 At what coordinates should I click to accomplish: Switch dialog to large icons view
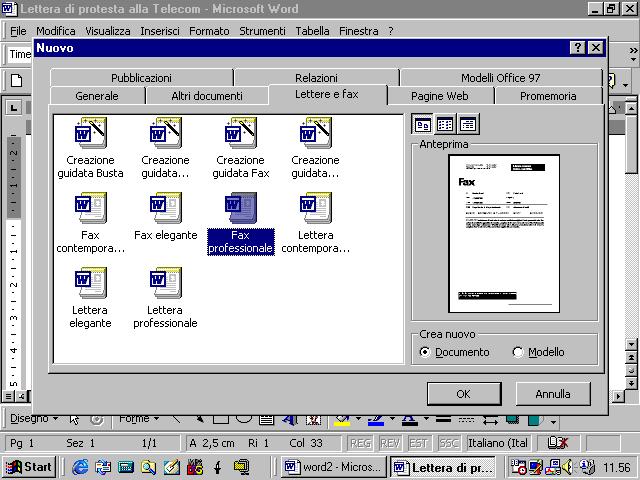[422, 124]
